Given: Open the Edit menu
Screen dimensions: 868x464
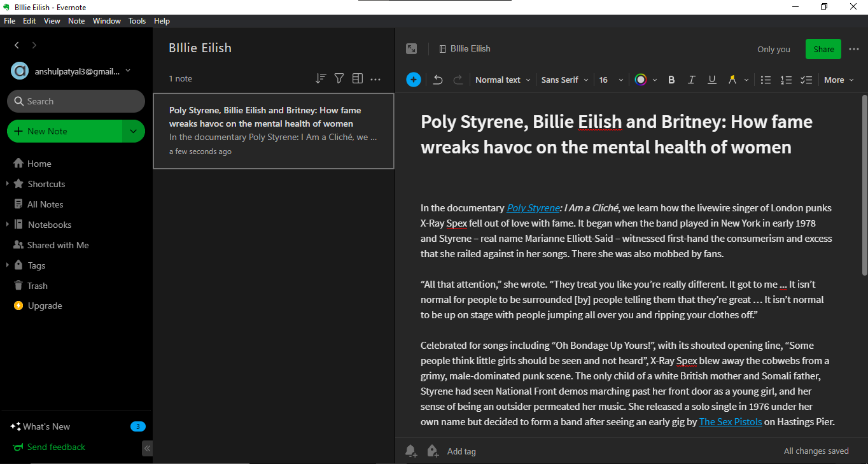Looking at the screenshot, I should pyautogui.click(x=29, y=21).
